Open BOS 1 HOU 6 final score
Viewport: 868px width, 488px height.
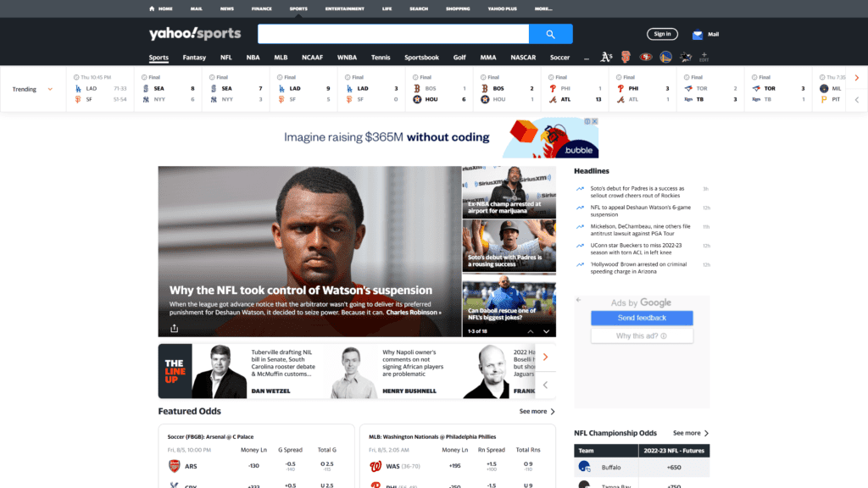click(x=440, y=89)
